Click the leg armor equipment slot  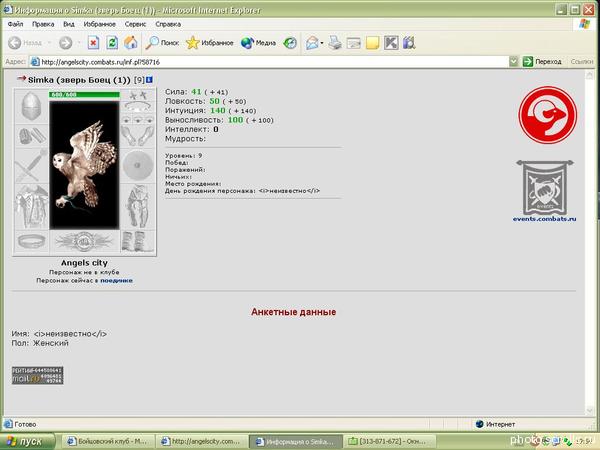[x=138, y=207]
